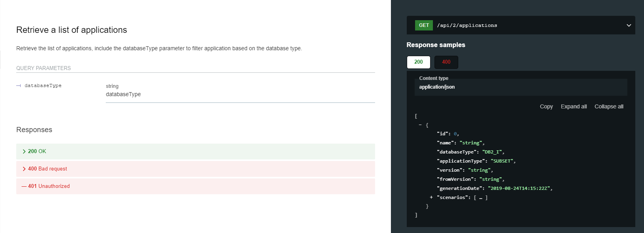Switch to the 400 response sample tab
644x233 pixels.
446,62
